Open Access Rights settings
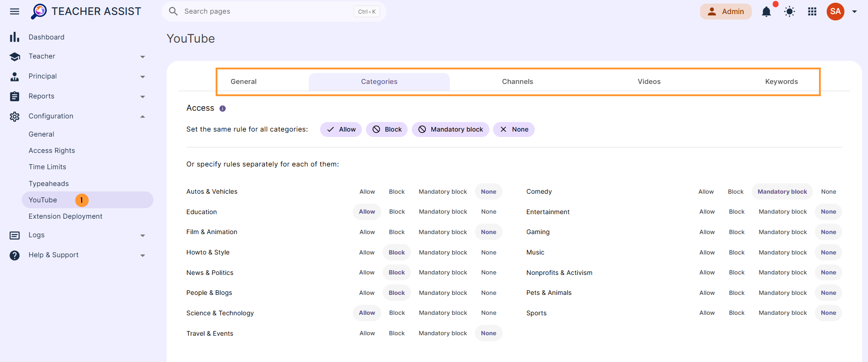This screenshot has width=868, height=362. coord(52,151)
